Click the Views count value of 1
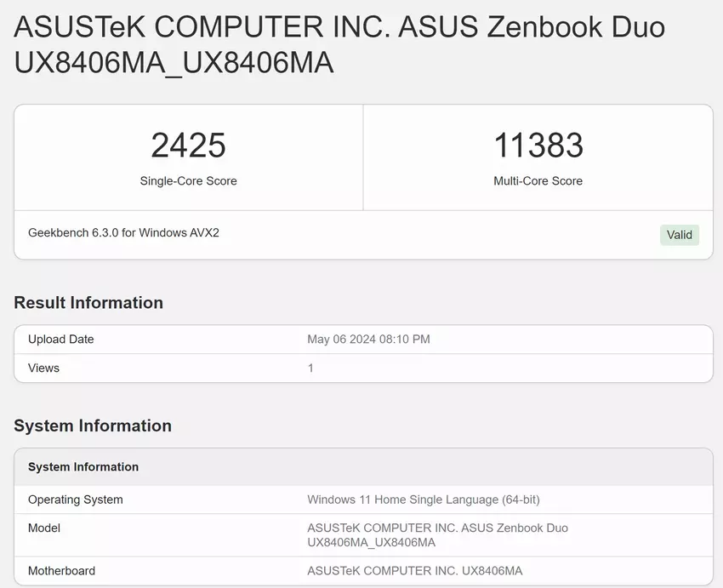The image size is (723, 588). (310, 368)
